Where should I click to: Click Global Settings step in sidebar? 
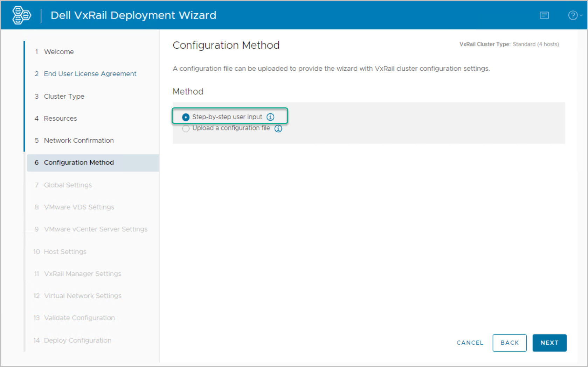pos(68,185)
